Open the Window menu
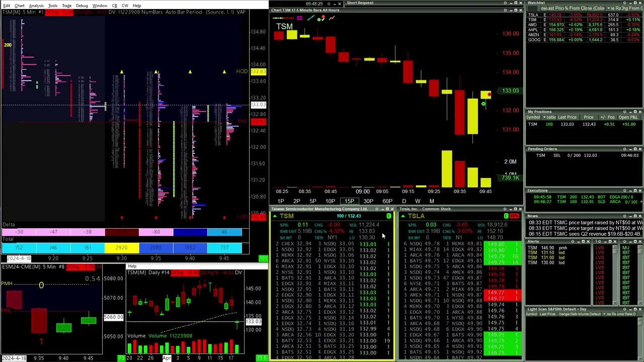Image resolution: width=644 pixels, height=362 pixels. click(100, 6)
